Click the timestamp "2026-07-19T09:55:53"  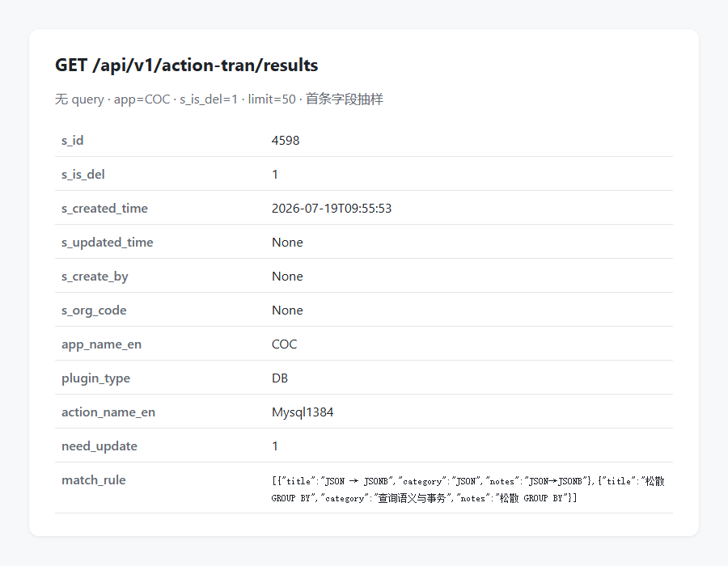pos(332,209)
